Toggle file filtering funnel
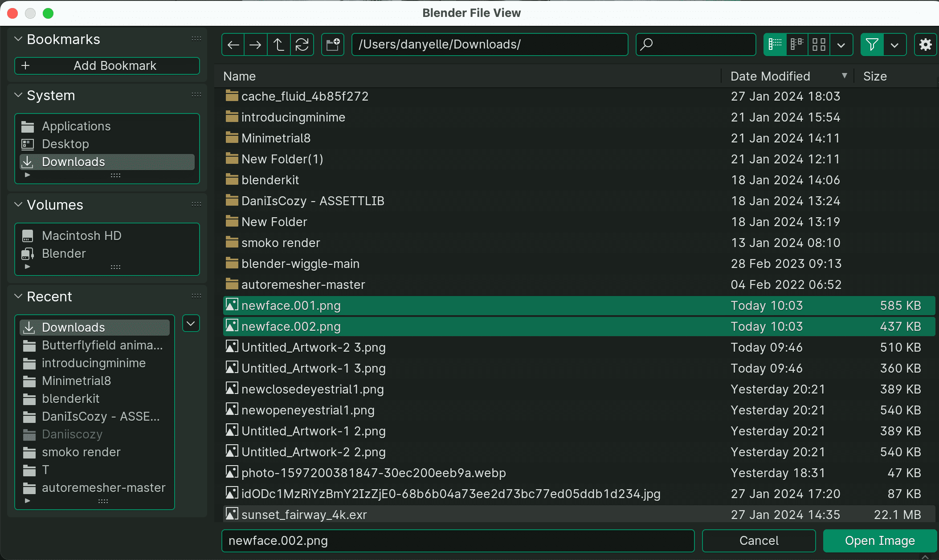Screen dimensions: 939x560 (872, 45)
